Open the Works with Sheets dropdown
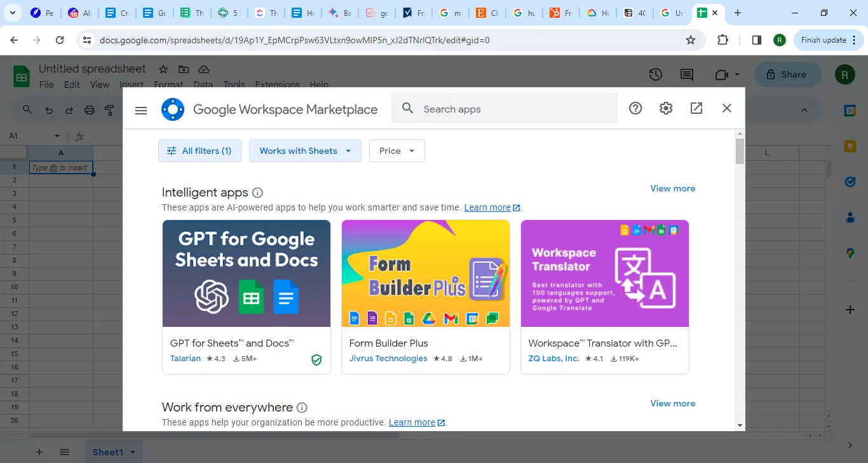This screenshot has width=868, height=463. 305,151
